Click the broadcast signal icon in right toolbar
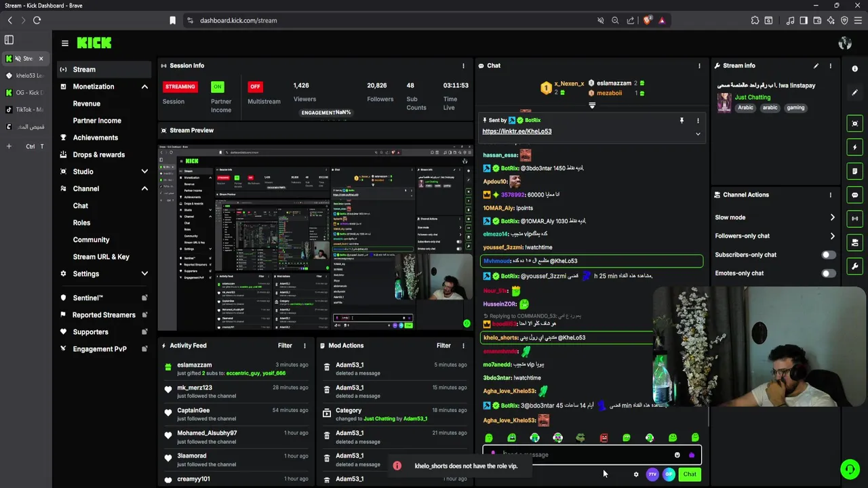868x488 pixels. 854,218
